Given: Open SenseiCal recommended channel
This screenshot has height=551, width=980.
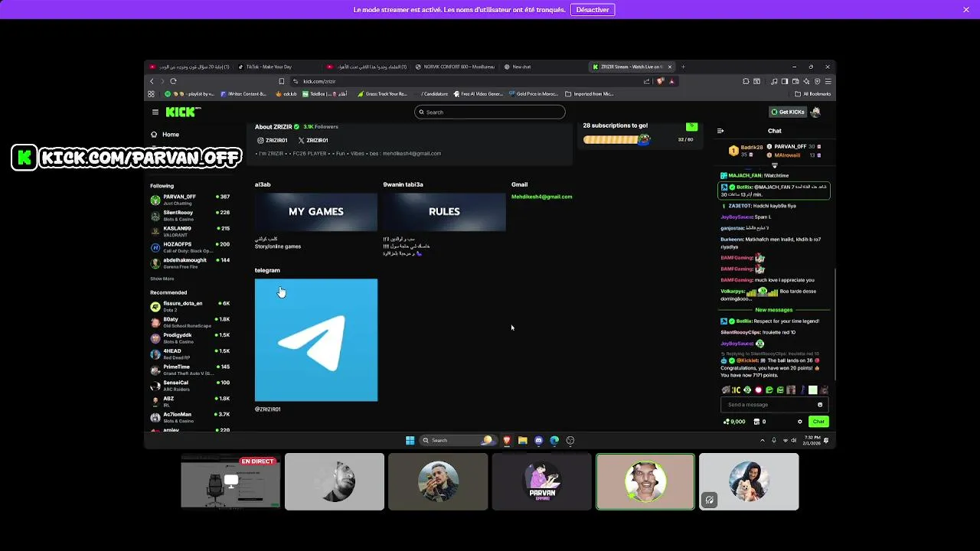Looking at the screenshot, I should (x=190, y=386).
